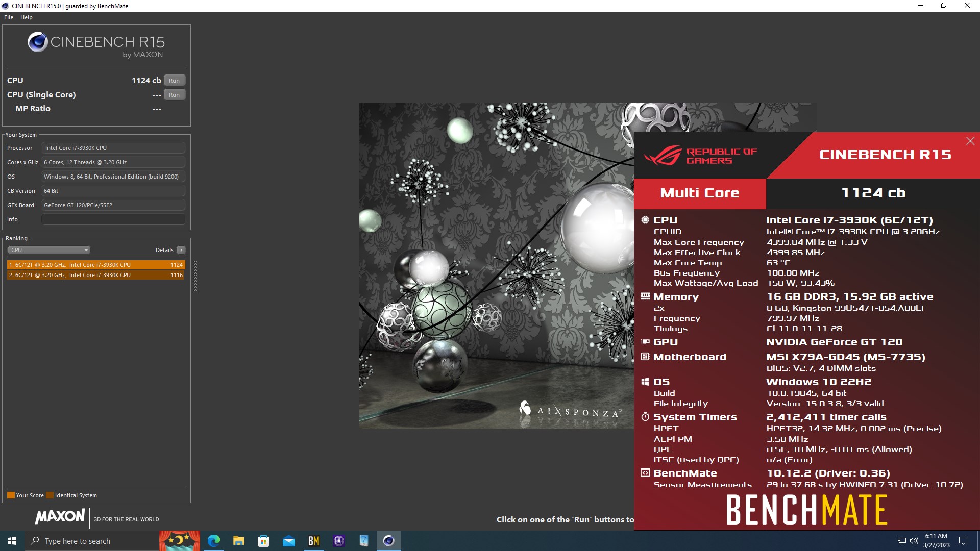This screenshot has width=980, height=551.
Task: Click the taskbar search highlight moon artwork
Action: coord(179,541)
